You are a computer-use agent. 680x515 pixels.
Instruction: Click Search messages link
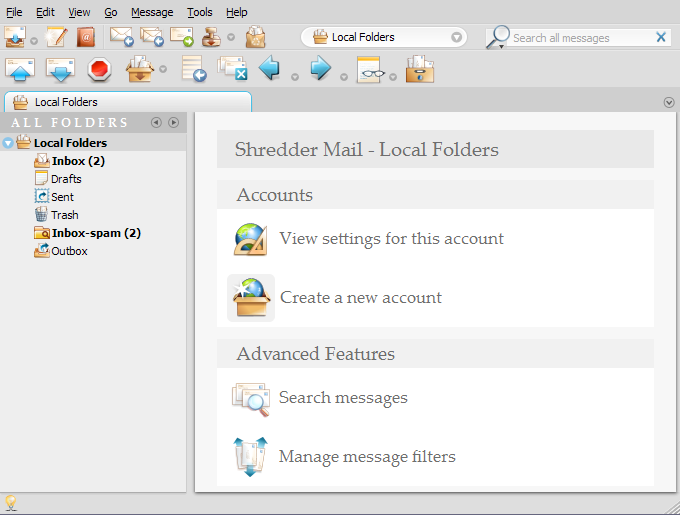(x=343, y=398)
